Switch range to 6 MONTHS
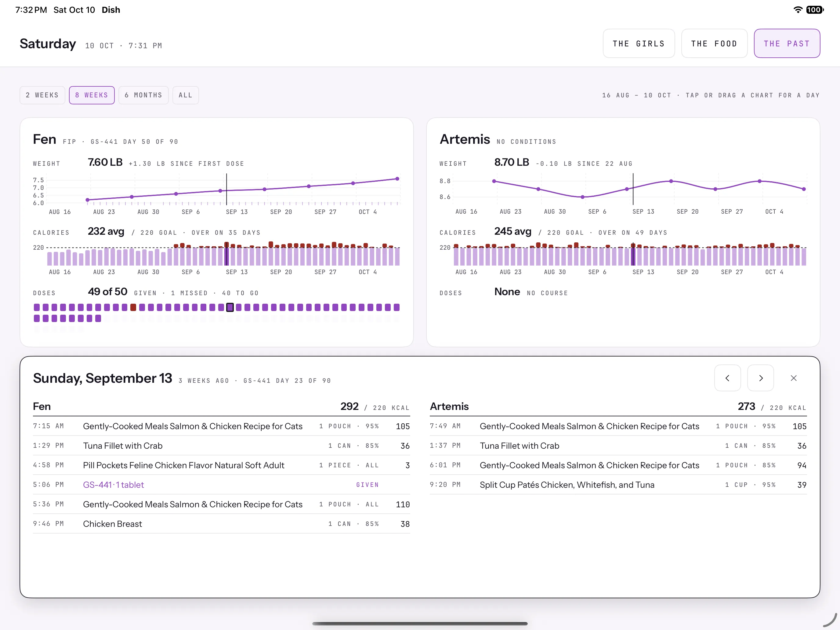This screenshot has width=840, height=630. click(x=143, y=95)
